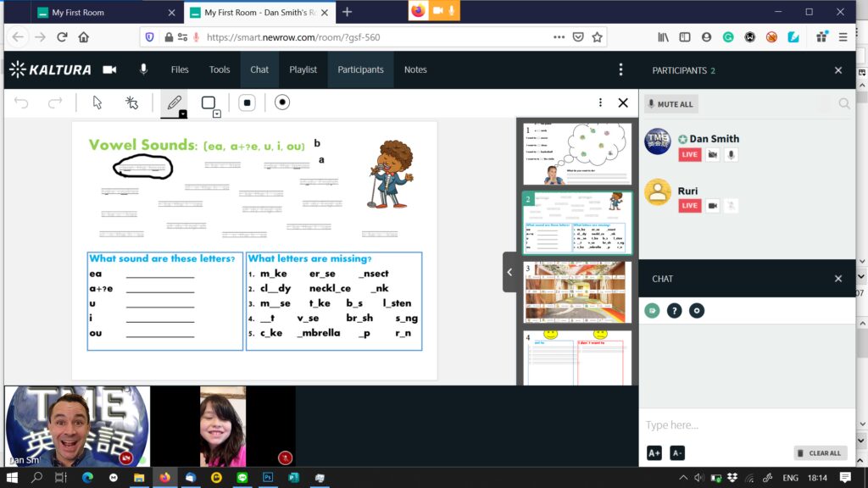The height and width of the screenshot is (488, 868).
Task: Switch to the Playlist tab
Action: tap(303, 69)
